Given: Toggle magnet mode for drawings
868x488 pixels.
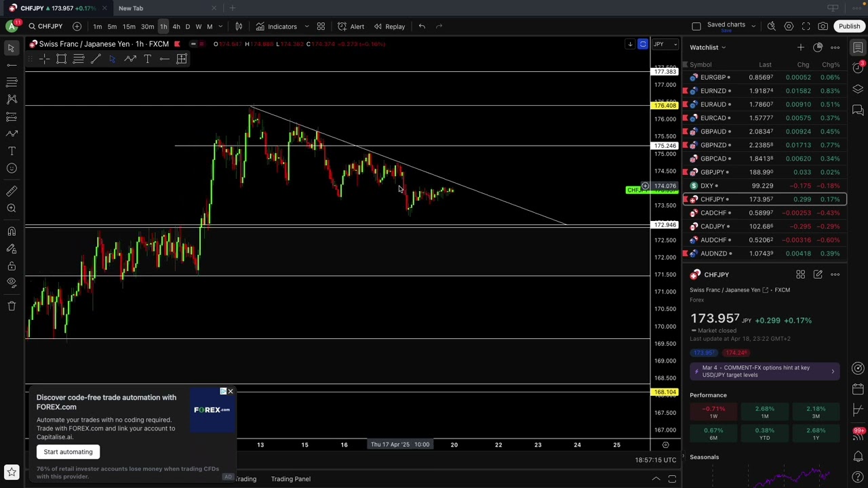Looking at the screenshot, I should pyautogui.click(x=12, y=231).
